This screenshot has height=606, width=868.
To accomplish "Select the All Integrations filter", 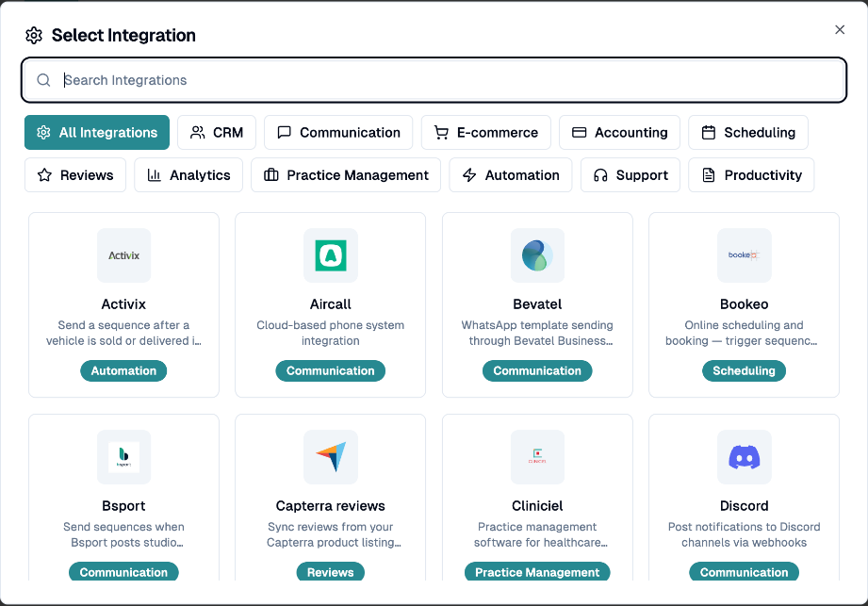I will [x=97, y=132].
